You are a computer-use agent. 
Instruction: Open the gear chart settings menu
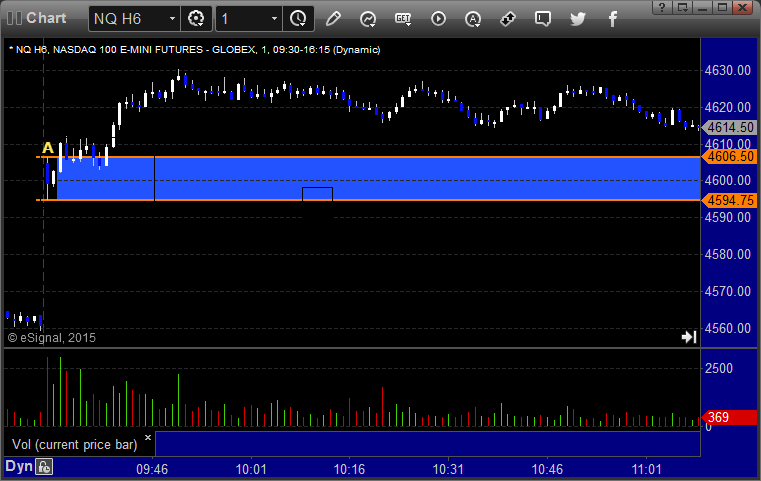(196, 19)
